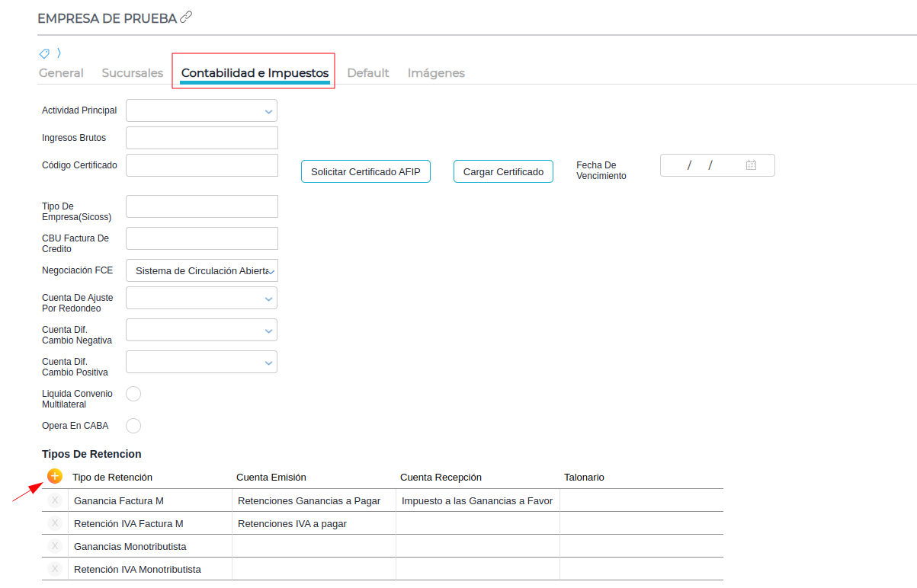Screen dimensions: 917x588
Task: Toggle Opera En CABA
Action: 133,426
